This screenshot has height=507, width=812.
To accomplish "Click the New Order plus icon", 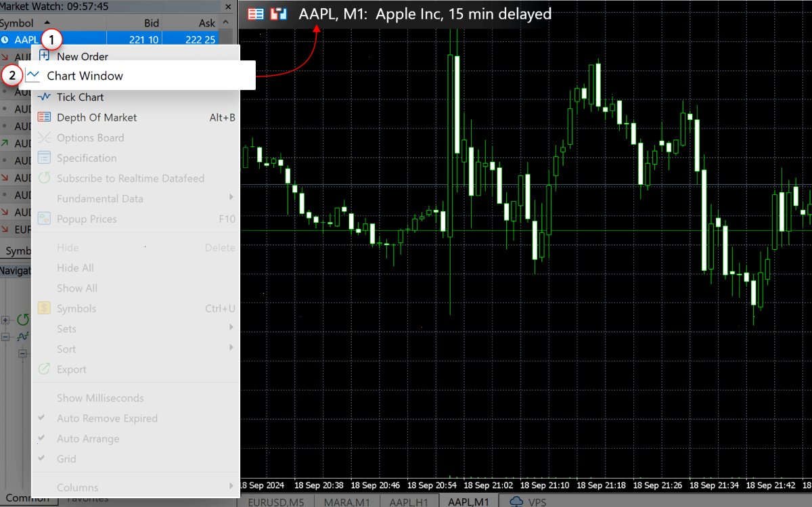I will 45,56.
